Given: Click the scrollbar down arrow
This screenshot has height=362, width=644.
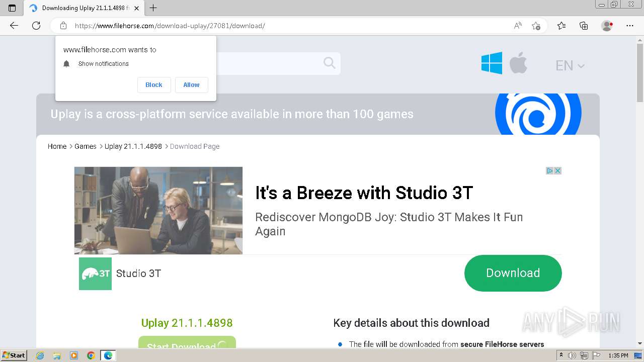Looking at the screenshot, I should pyautogui.click(x=640, y=343).
